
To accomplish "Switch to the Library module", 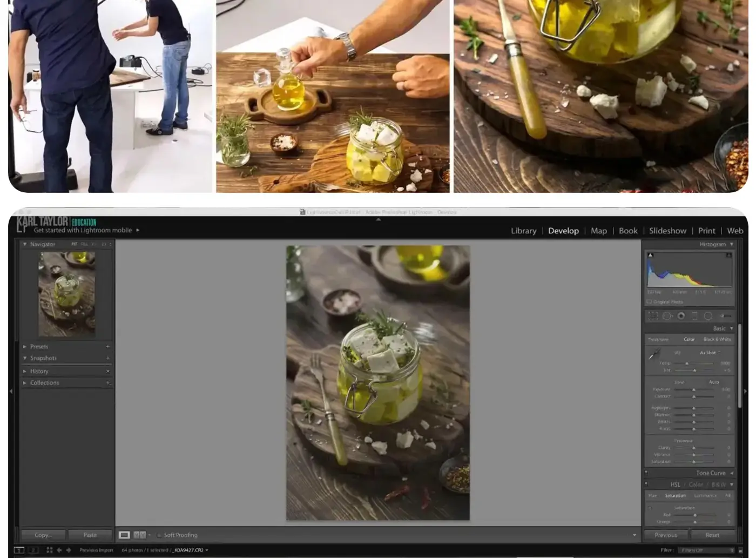I will tap(524, 231).
